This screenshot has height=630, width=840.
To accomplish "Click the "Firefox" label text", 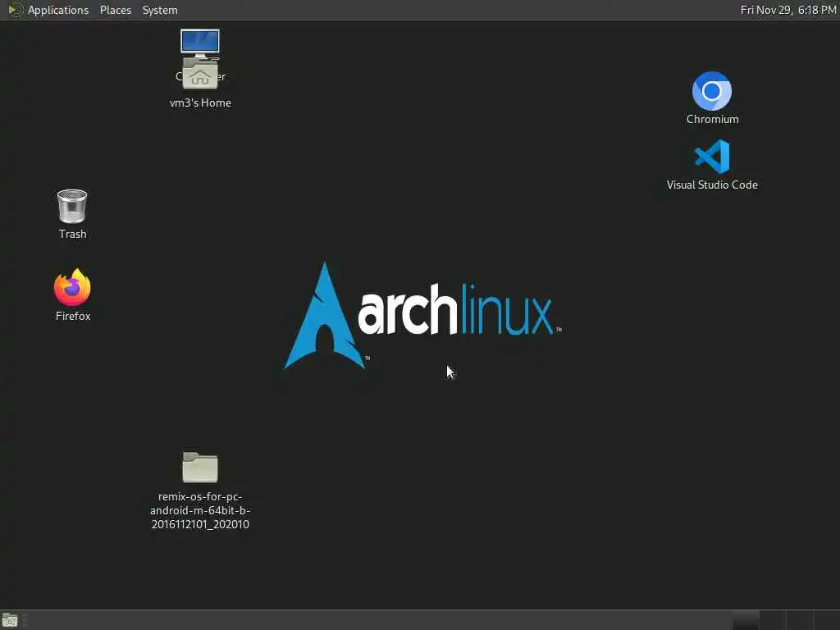I will (73, 316).
